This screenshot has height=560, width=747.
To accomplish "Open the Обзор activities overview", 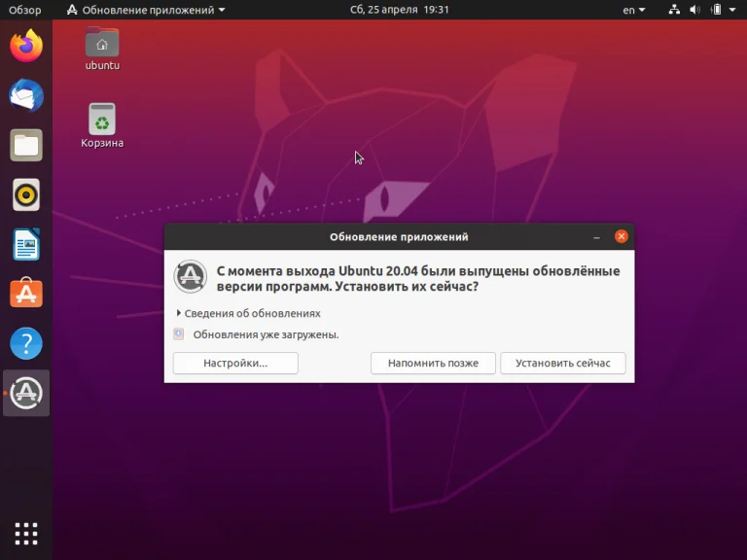I will tap(24, 10).
